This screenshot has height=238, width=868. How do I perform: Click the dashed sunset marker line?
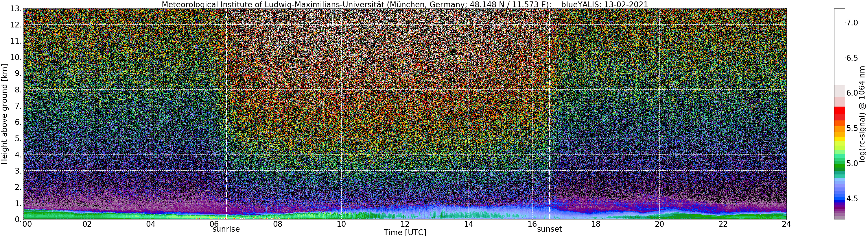[x=550, y=114]
